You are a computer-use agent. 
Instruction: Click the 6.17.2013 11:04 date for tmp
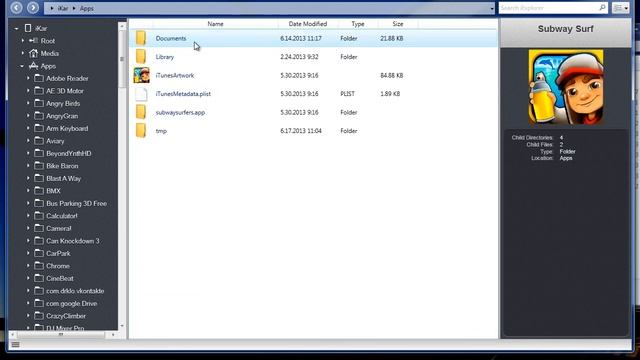301,131
